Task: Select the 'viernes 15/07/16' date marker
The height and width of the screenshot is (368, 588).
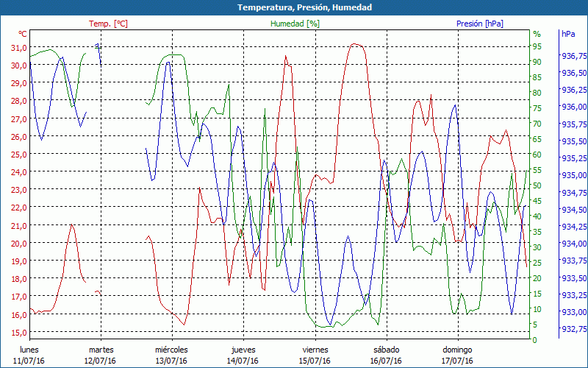Action: pyautogui.click(x=315, y=355)
